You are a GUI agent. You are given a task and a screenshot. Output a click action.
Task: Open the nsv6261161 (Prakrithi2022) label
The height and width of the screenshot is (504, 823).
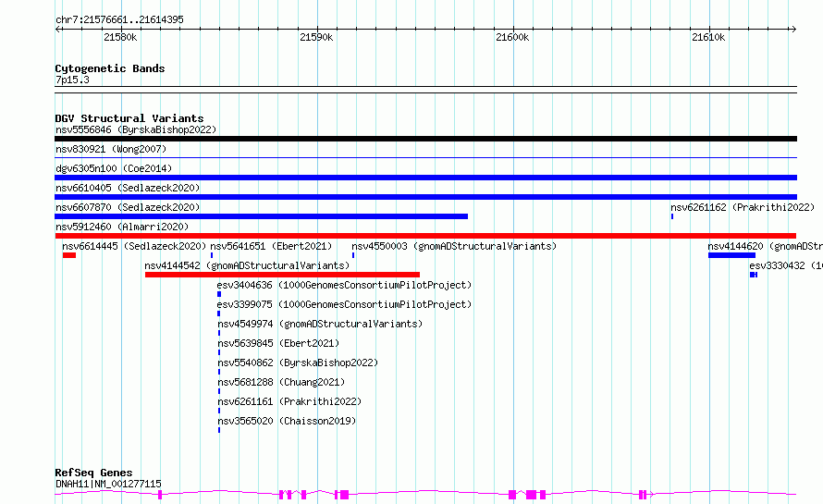pos(289,401)
